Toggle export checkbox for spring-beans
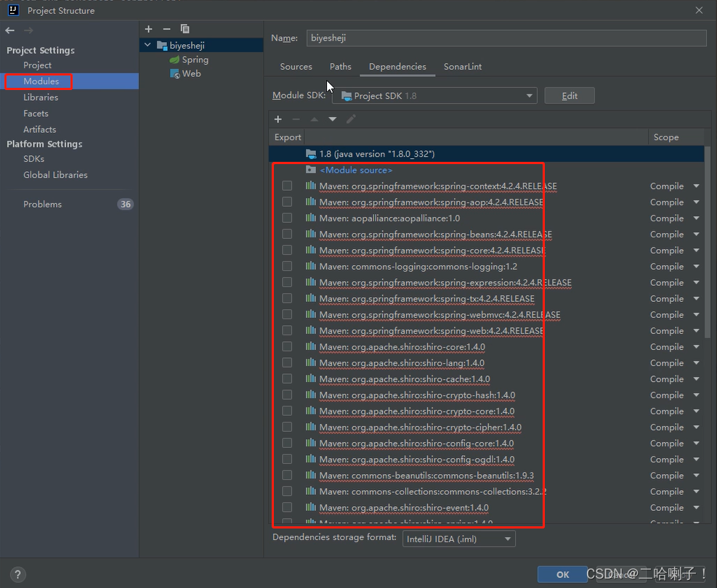Viewport: 717px width, 588px height. tap(287, 234)
